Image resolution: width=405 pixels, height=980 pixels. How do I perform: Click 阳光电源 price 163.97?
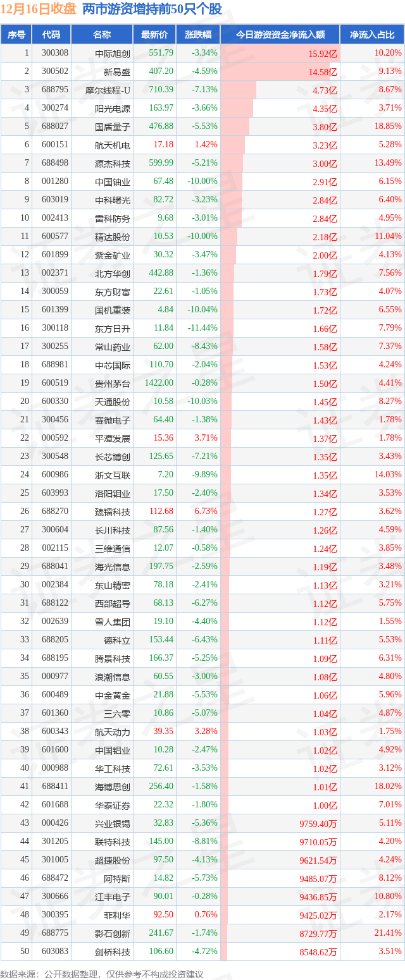[x=161, y=108]
